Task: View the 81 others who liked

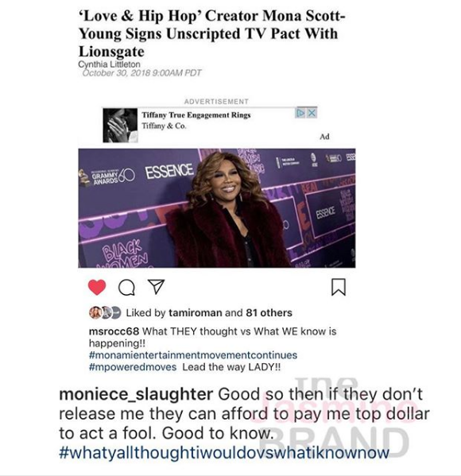Action: point(269,312)
